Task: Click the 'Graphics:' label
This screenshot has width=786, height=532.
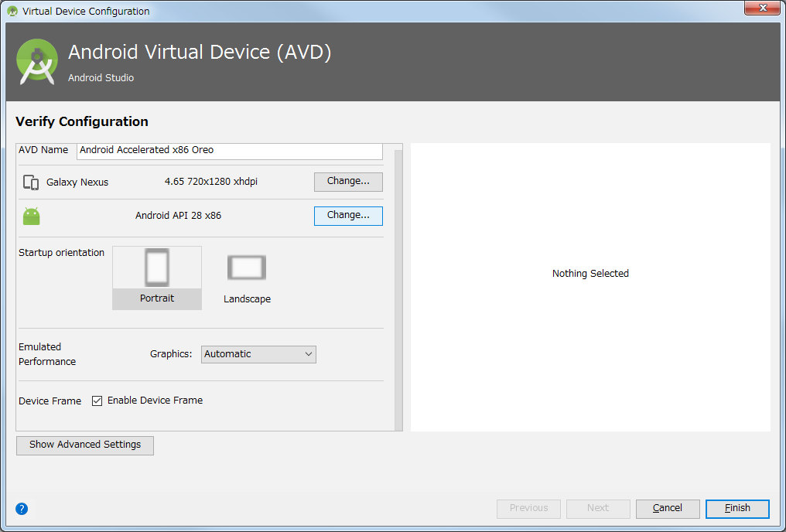Action: pos(171,354)
